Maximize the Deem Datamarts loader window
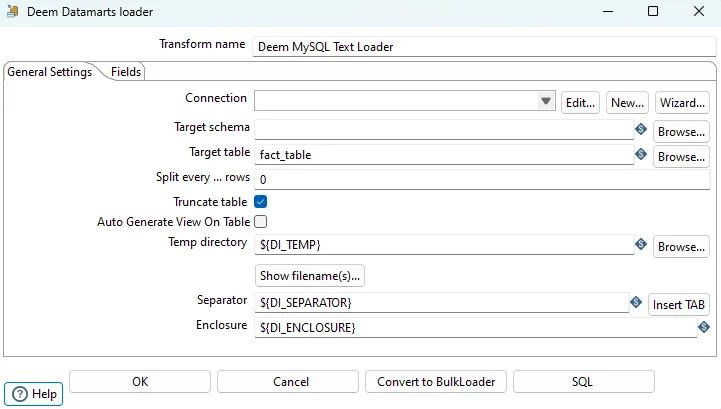The height and width of the screenshot is (409, 721). pos(653,11)
